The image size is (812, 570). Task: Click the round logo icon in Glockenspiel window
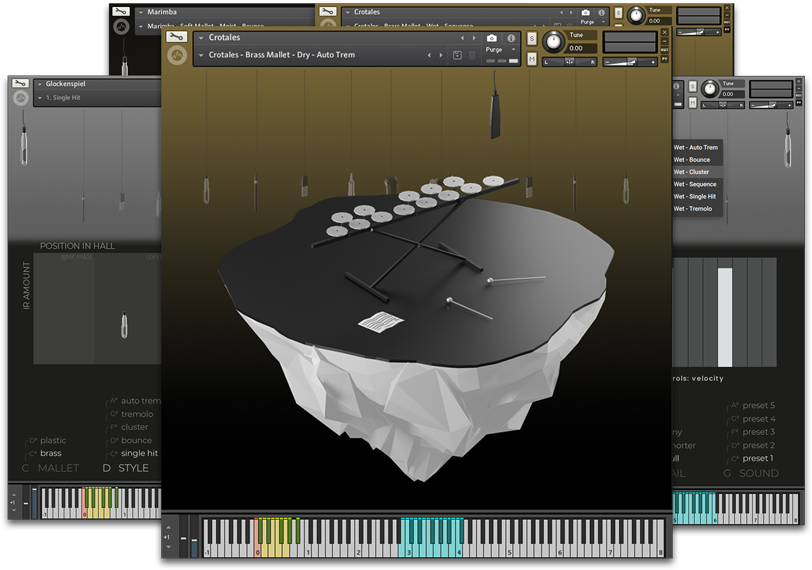(21, 97)
